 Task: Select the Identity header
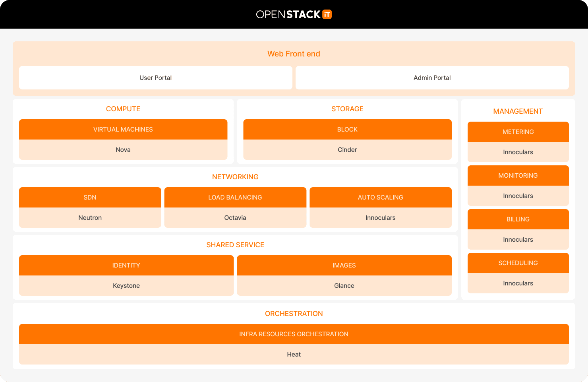tap(126, 266)
